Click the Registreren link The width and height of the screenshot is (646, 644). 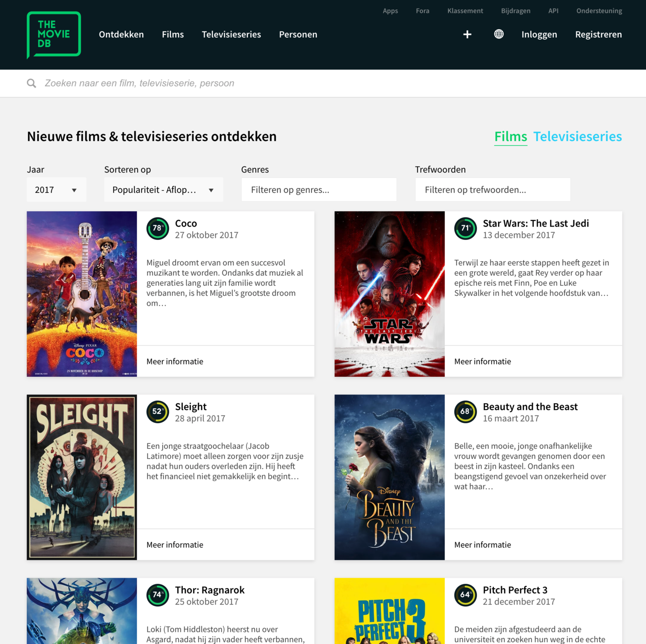coord(598,34)
